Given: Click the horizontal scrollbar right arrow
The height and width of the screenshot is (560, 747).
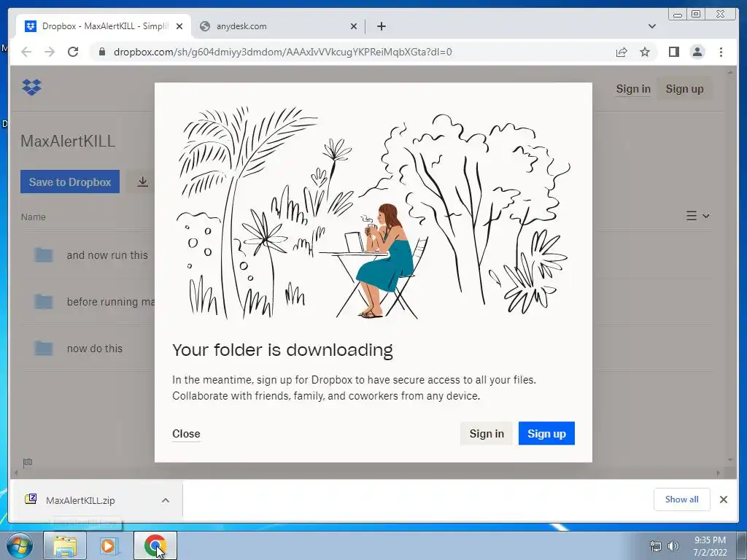Looking at the screenshot, I should 718,472.
